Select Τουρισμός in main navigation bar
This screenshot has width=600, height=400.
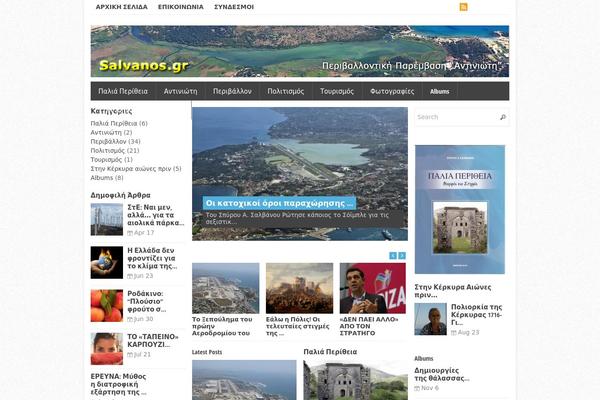(x=337, y=91)
